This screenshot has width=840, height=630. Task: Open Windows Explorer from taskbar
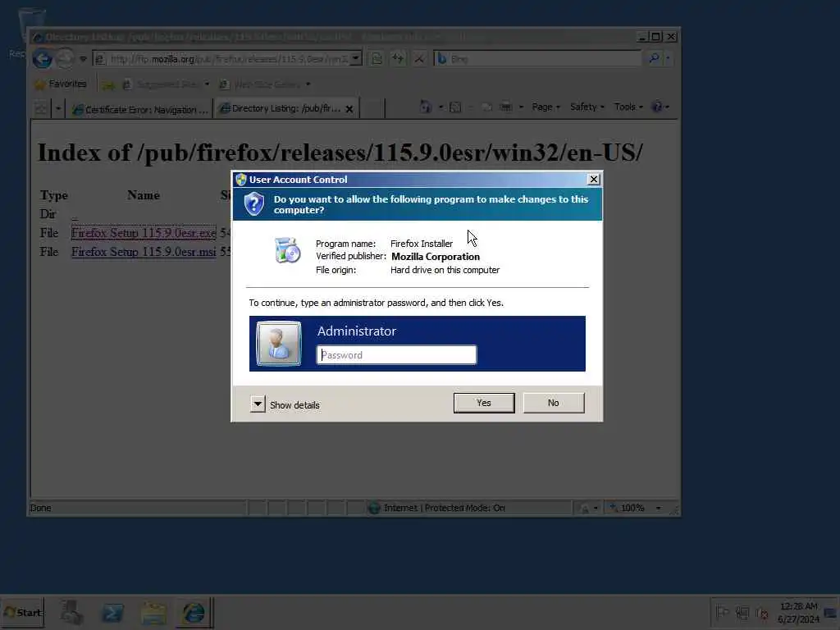153,612
